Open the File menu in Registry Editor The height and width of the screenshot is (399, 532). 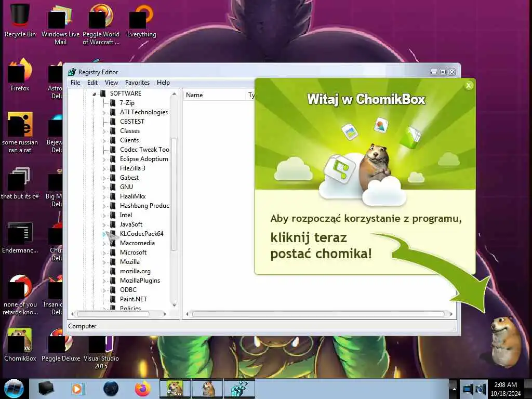(x=75, y=83)
